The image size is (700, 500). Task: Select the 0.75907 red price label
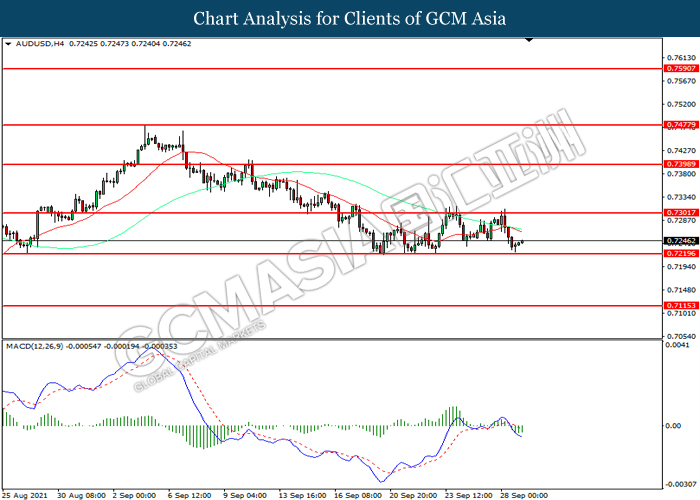pyautogui.click(x=681, y=68)
